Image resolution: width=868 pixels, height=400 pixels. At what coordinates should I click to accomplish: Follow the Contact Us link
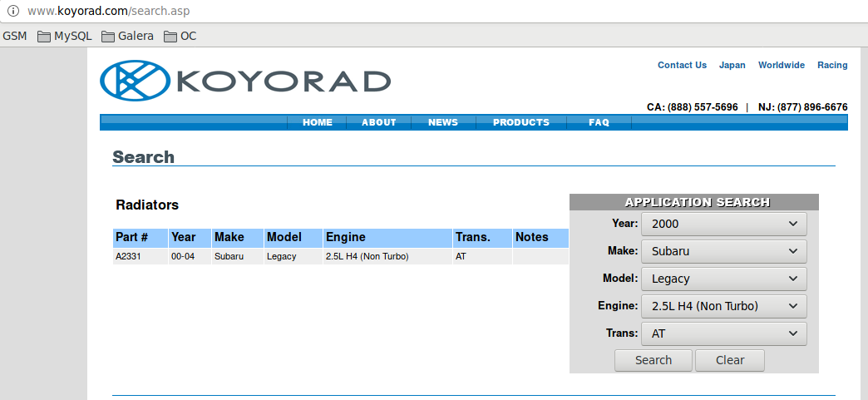point(682,65)
